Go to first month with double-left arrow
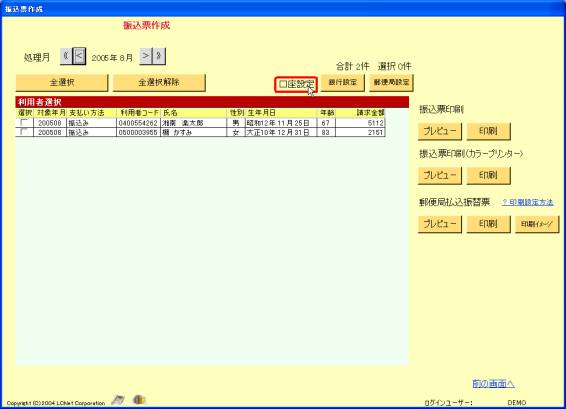 point(66,56)
